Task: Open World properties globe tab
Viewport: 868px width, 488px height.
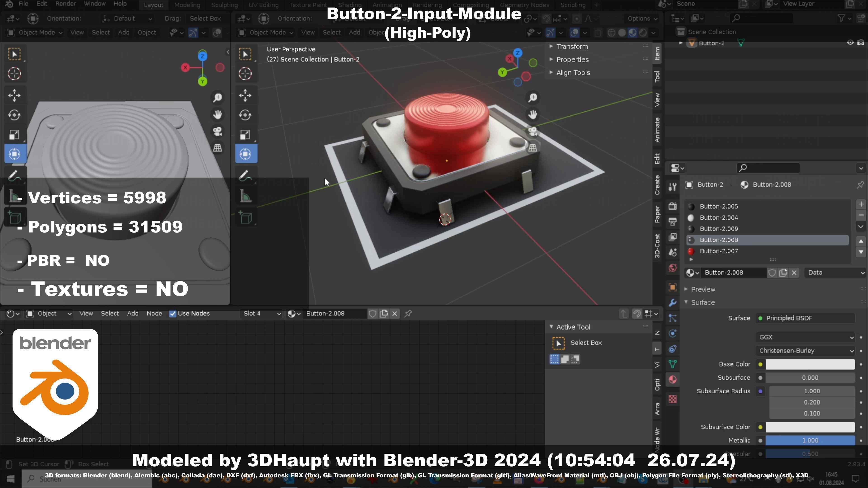Action: [672, 268]
